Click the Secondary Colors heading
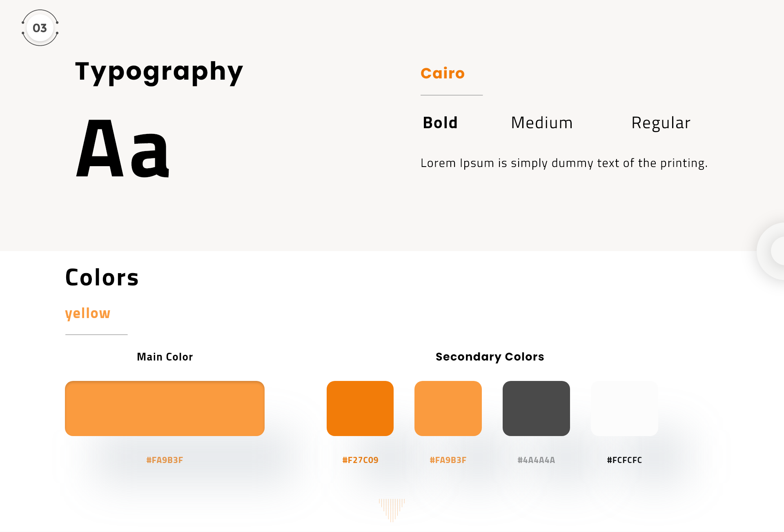784x532 pixels. (490, 357)
